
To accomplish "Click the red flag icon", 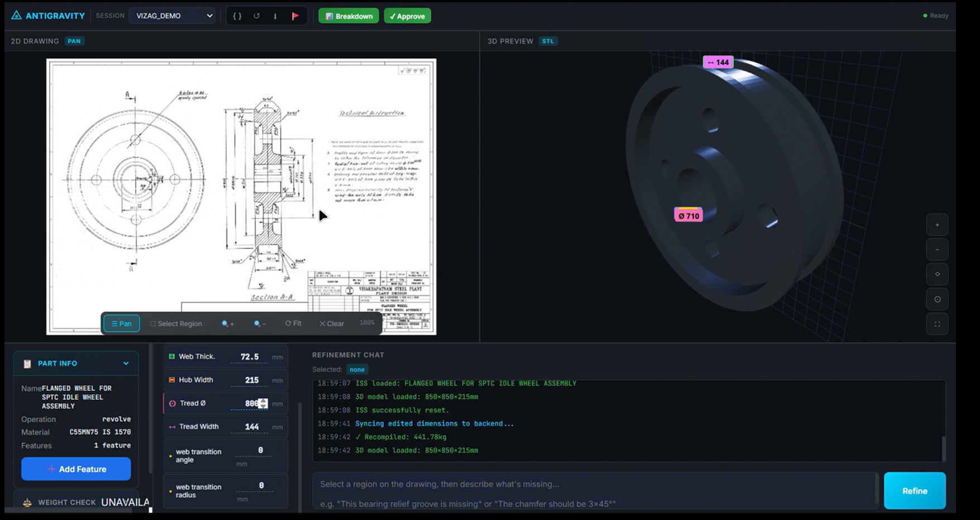I will coord(295,16).
